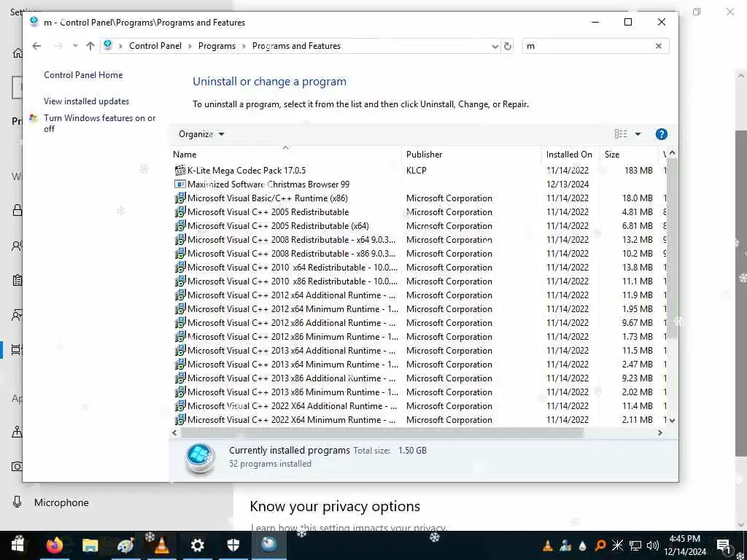Screen dimensions: 747x560
Task: Open Turn Windows features on or off
Action: tap(99, 123)
